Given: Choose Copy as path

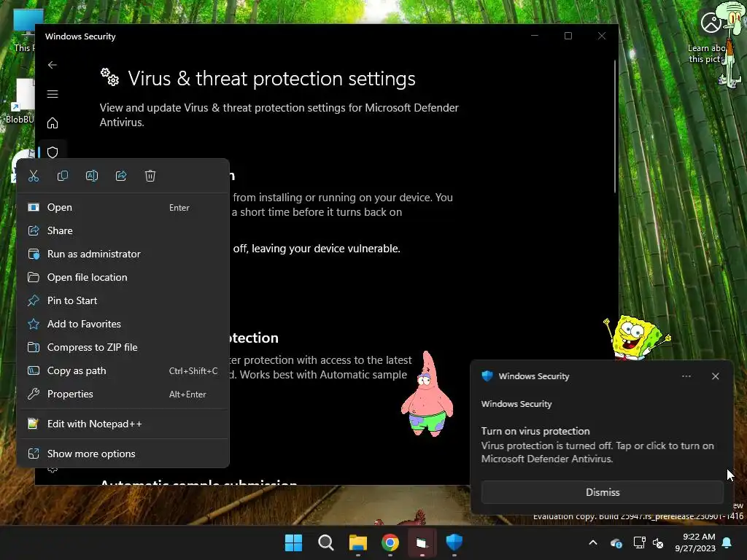Looking at the screenshot, I should point(123,370).
